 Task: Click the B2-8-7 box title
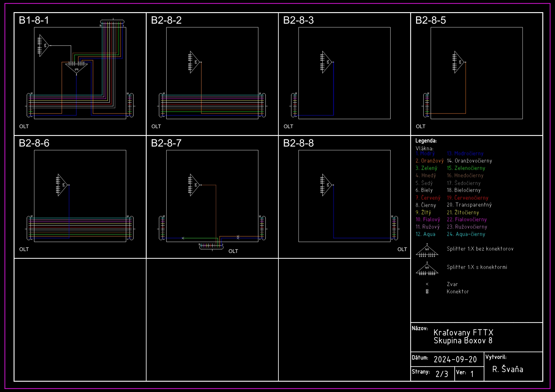tap(166, 143)
